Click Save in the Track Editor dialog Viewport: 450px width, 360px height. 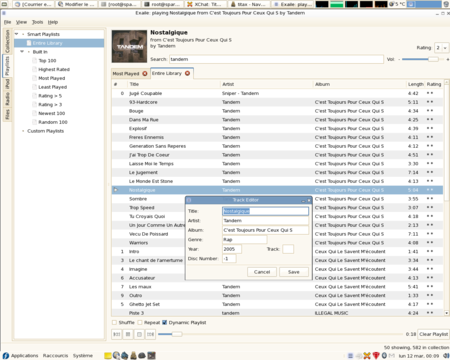tap(294, 272)
